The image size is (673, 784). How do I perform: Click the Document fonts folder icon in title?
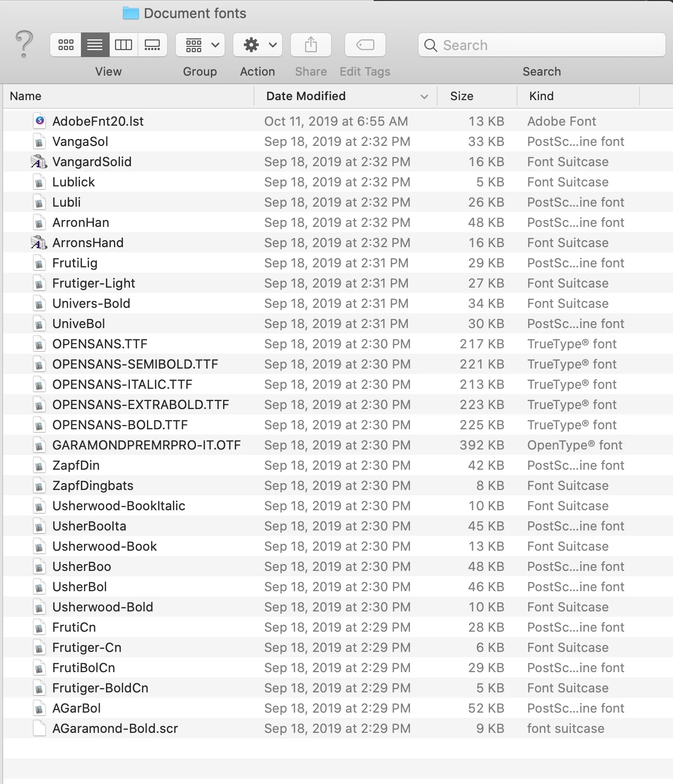tap(130, 13)
